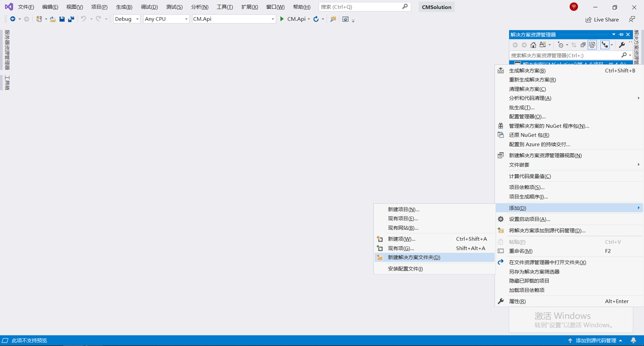This screenshot has height=346, width=644.
Task: Click the Live Share button label
Action: point(606,19)
